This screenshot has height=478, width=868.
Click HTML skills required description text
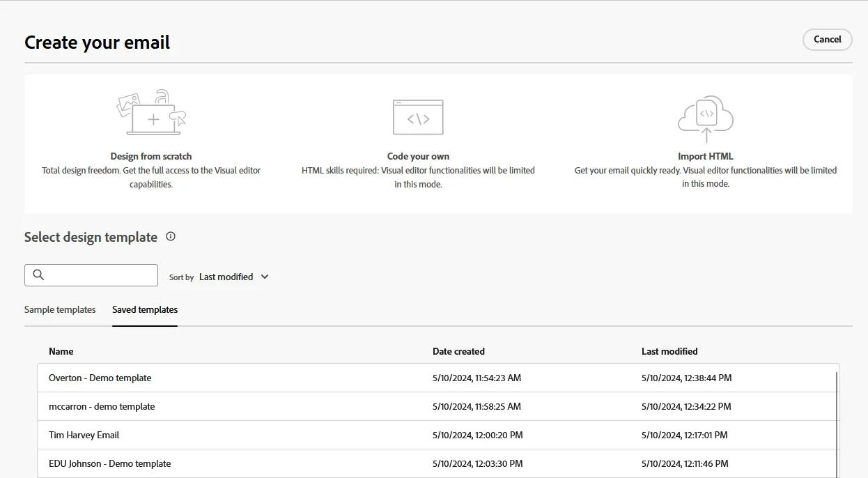[x=418, y=177]
